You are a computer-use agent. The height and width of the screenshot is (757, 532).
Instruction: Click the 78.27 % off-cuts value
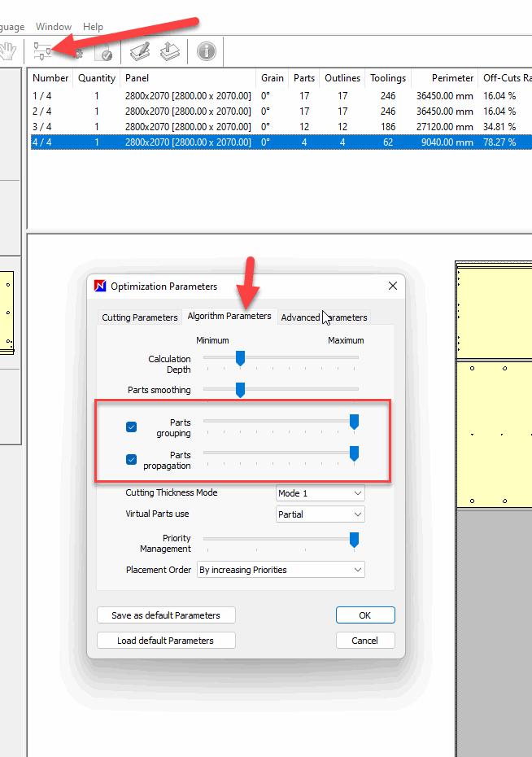click(x=499, y=142)
